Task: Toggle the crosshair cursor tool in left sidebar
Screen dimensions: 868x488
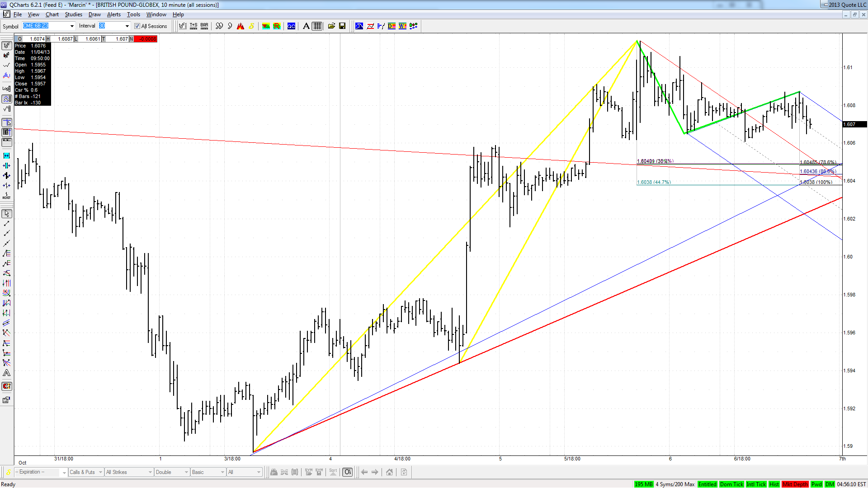Action: click(7, 122)
